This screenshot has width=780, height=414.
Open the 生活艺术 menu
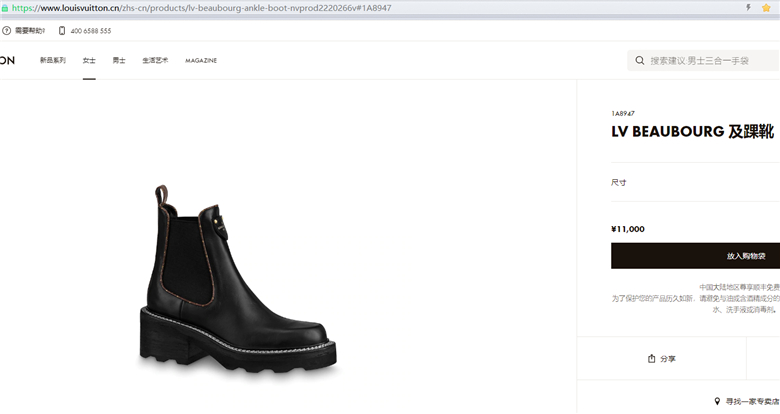[x=155, y=60]
